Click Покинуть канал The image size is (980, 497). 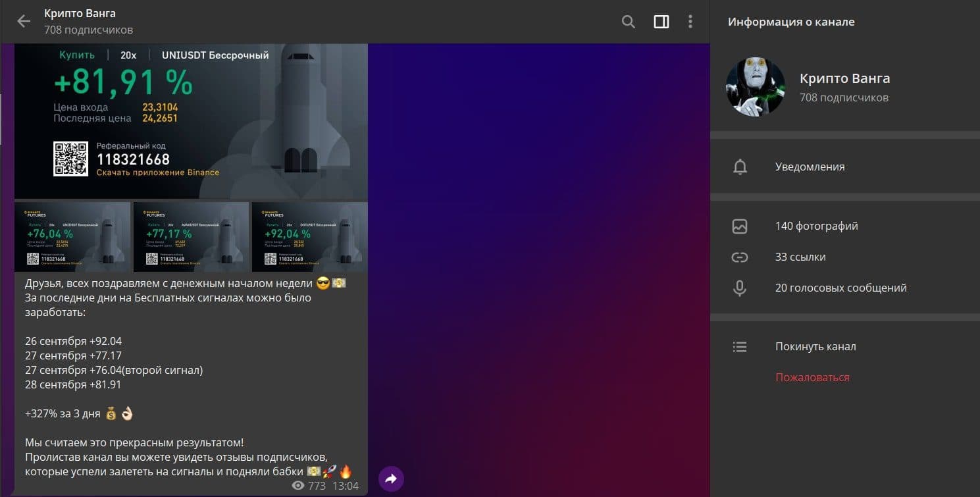pos(815,346)
